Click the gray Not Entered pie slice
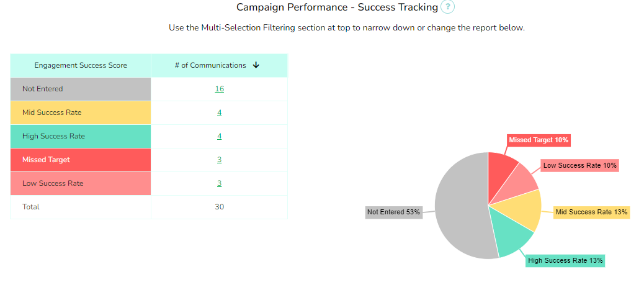644x287 pixels. click(460, 206)
